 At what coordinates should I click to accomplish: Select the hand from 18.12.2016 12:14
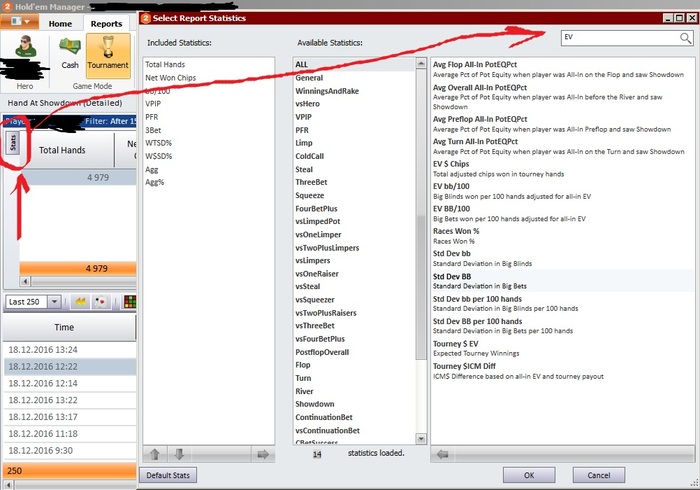click(70, 383)
